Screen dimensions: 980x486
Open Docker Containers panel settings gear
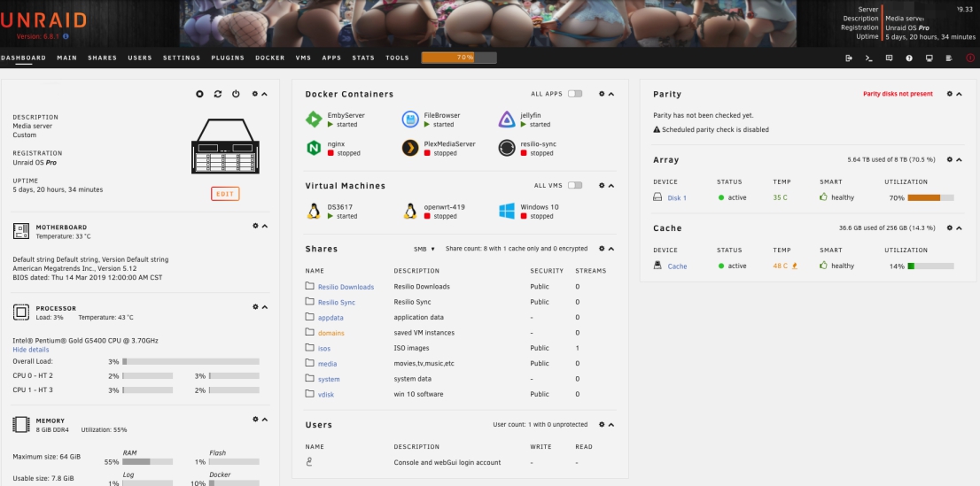click(602, 94)
